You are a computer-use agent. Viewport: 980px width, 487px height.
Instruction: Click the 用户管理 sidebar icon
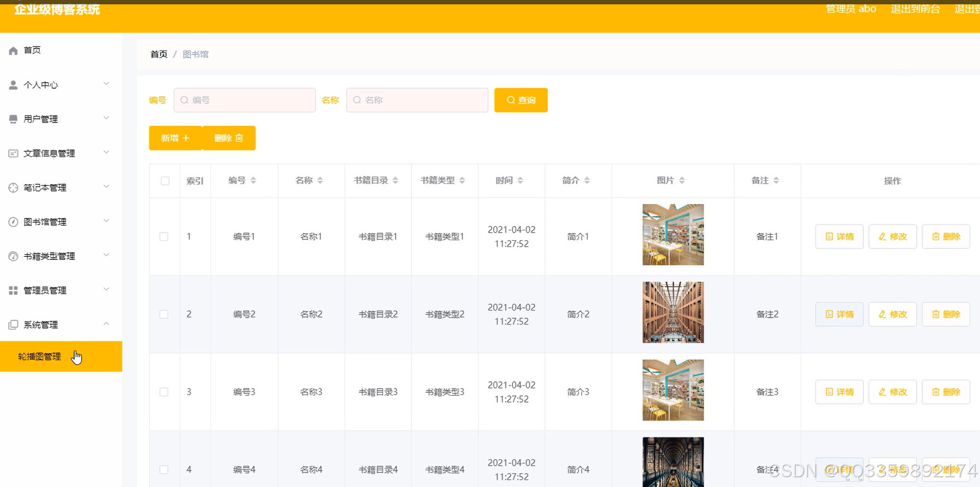pyautogui.click(x=13, y=119)
